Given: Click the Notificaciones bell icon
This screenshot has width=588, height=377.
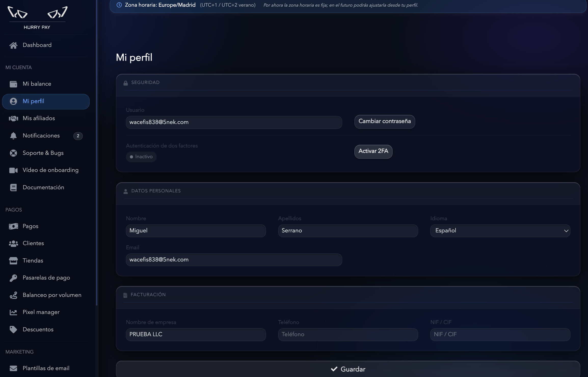Looking at the screenshot, I should 13,136.
